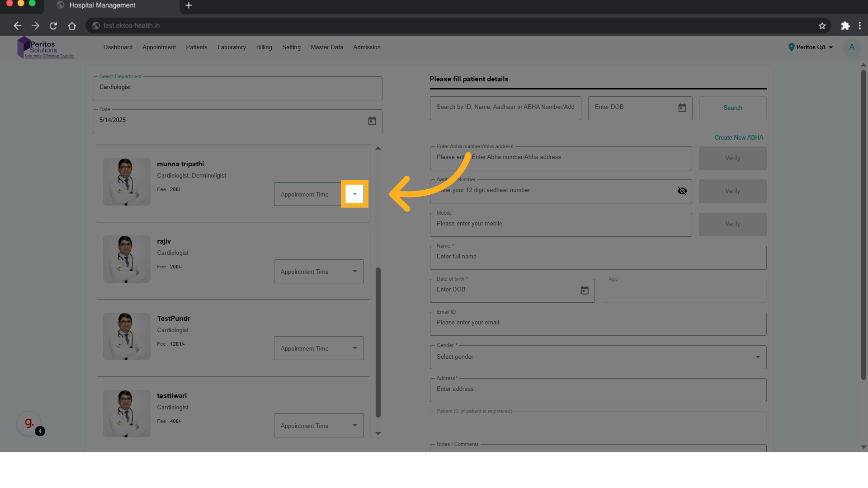
Task: Open the calendar icon in Date field
Action: [372, 121]
